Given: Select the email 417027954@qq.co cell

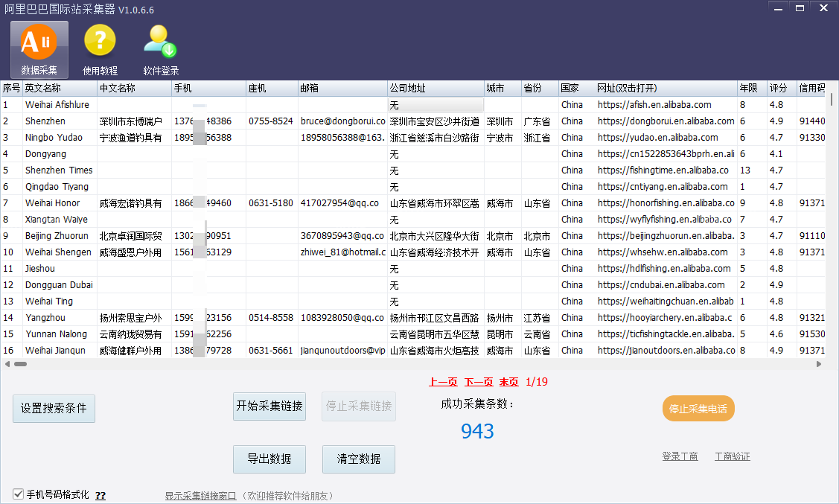Looking at the screenshot, I should (343, 203).
